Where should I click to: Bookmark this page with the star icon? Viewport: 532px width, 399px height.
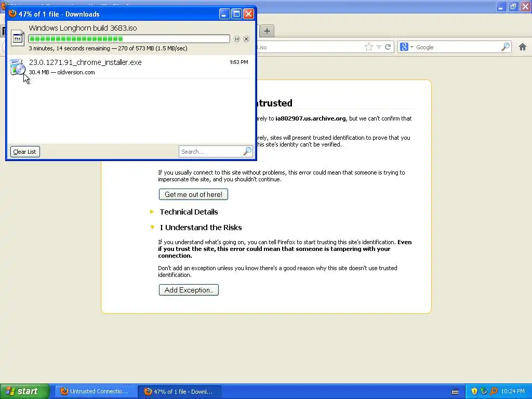pos(369,47)
